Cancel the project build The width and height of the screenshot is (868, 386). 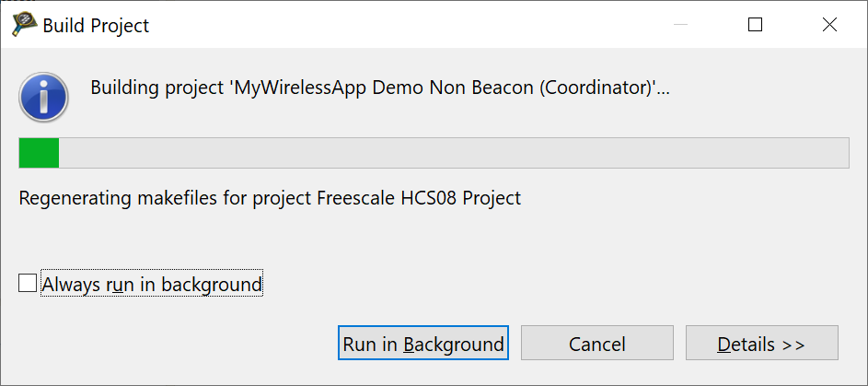click(596, 345)
